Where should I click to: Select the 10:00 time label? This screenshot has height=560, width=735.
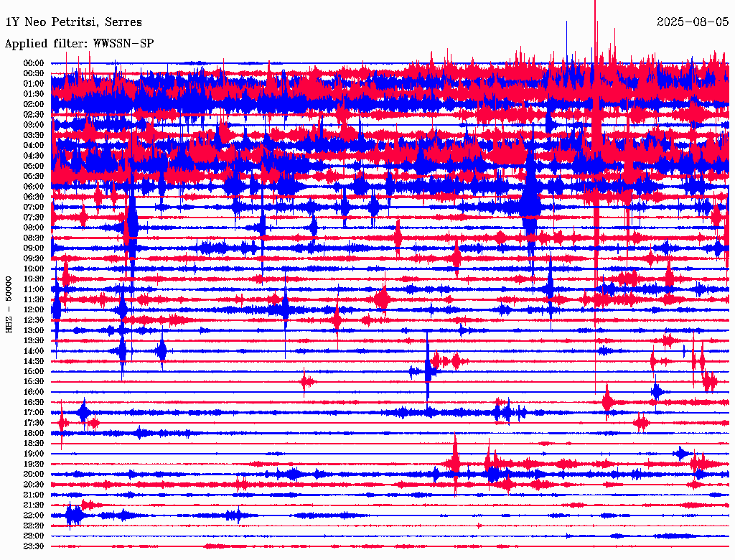coord(34,269)
